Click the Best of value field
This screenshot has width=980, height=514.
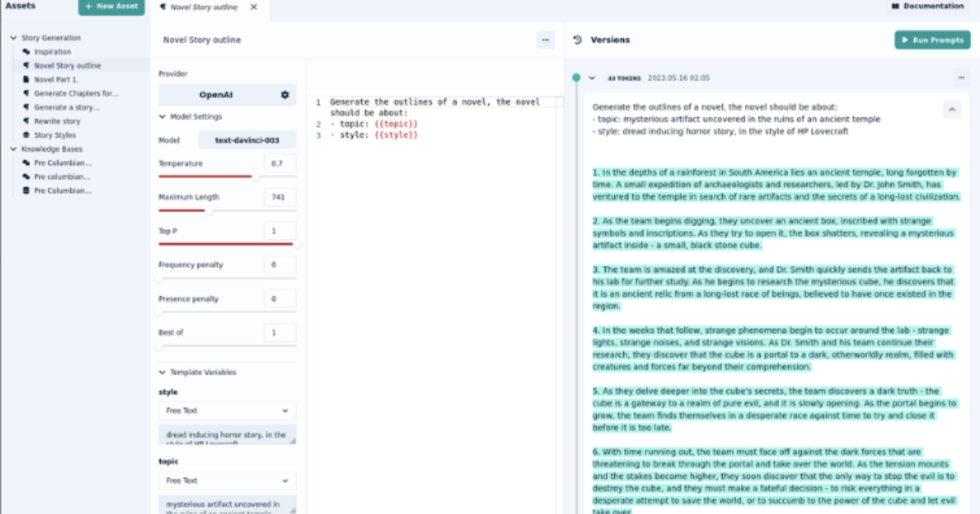(x=280, y=333)
